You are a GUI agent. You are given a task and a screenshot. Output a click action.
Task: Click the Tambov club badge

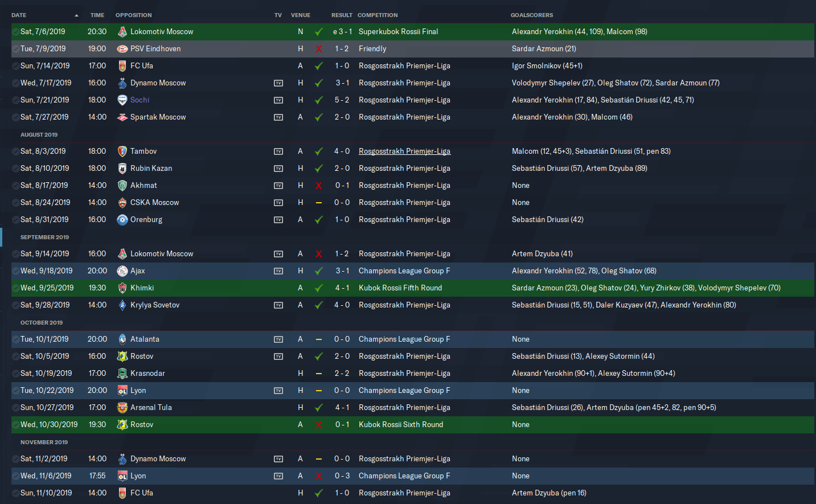pos(122,151)
